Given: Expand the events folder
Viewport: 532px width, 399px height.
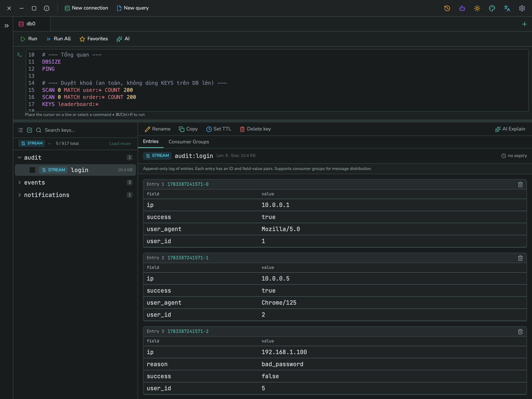Looking at the screenshot, I should (x=20, y=182).
